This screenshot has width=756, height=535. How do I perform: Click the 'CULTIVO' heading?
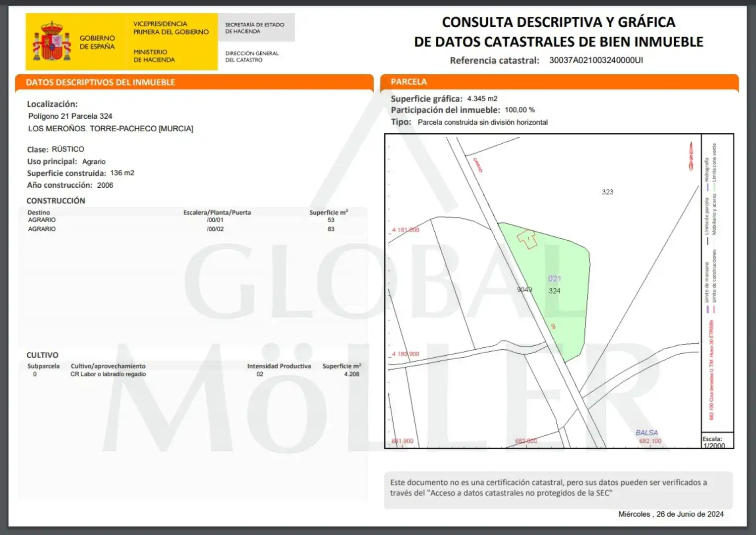click(42, 355)
